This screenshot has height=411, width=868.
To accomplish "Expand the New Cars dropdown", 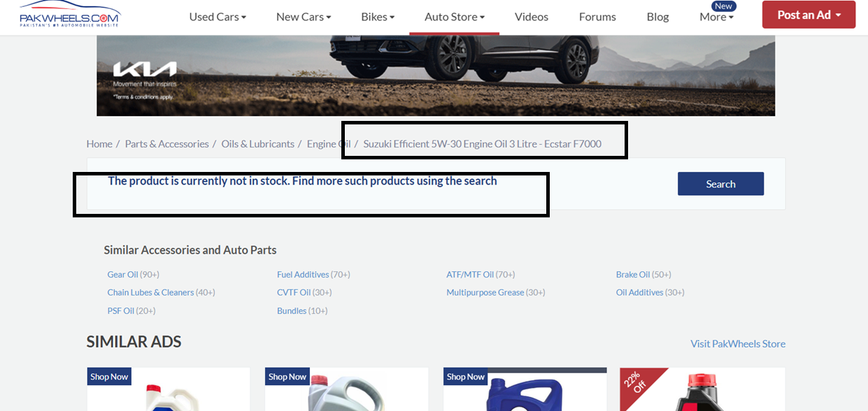I will (x=304, y=17).
